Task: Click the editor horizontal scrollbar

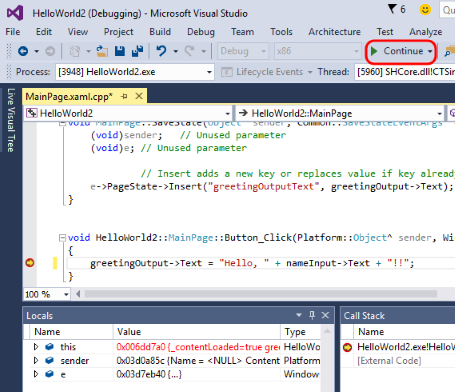Action: point(260,294)
